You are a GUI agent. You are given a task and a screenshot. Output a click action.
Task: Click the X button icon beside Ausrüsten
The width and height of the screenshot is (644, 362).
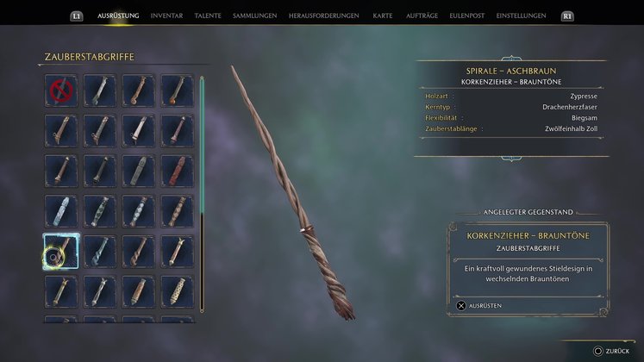[461, 306]
